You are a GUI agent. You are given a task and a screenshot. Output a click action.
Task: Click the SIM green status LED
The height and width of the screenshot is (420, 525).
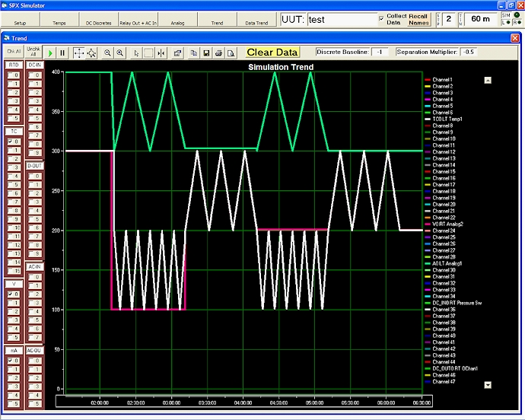pos(517,15)
